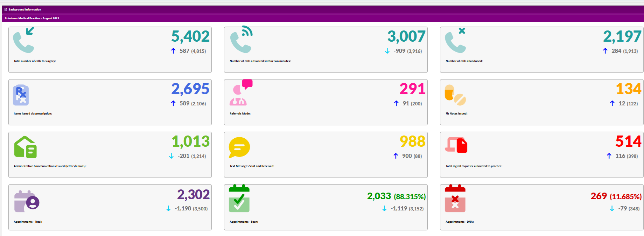Click the yellow text message bubble icon
Viewport: 644px width, 236px height.
pyautogui.click(x=239, y=147)
